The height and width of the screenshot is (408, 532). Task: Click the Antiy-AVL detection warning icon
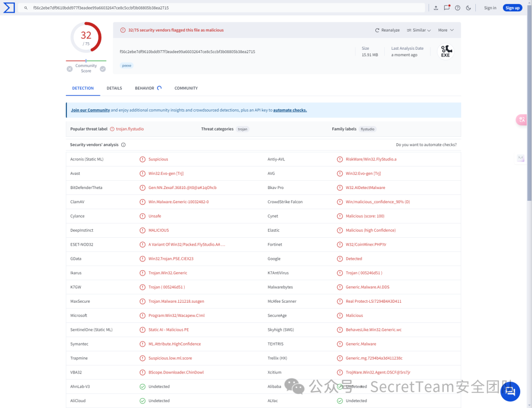pyautogui.click(x=339, y=159)
